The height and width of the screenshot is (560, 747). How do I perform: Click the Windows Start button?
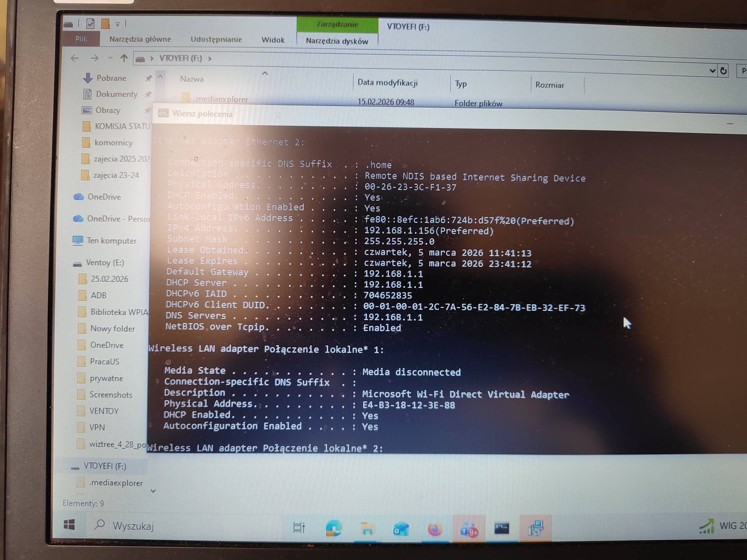69,525
